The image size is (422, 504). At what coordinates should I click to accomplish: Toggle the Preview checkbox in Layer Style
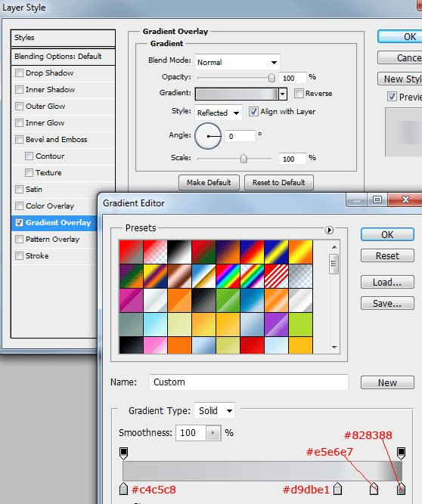click(x=392, y=97)
